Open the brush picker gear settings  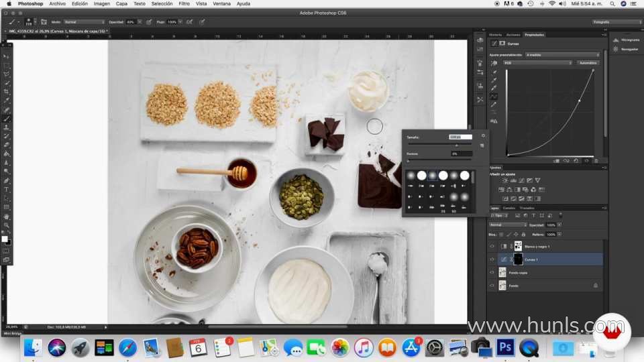click(x=483, y=135)
